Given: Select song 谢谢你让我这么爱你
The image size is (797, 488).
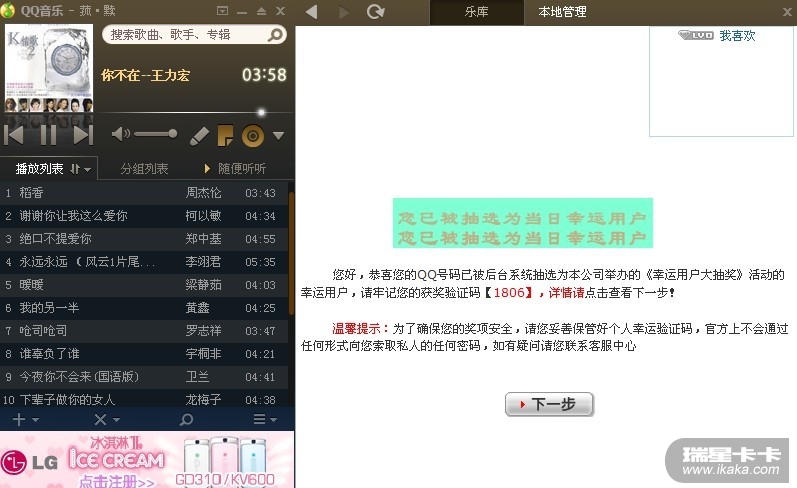Looking at the screenshot, I should [144, 216].
